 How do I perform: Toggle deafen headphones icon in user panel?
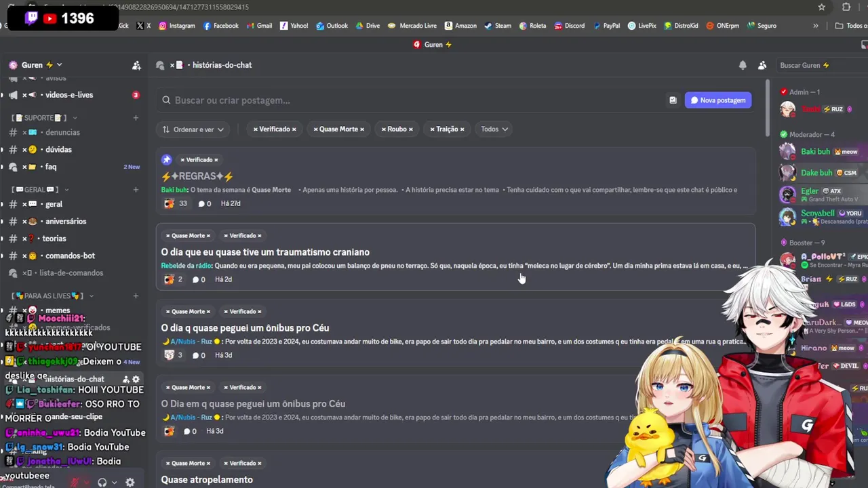[102, 483]
